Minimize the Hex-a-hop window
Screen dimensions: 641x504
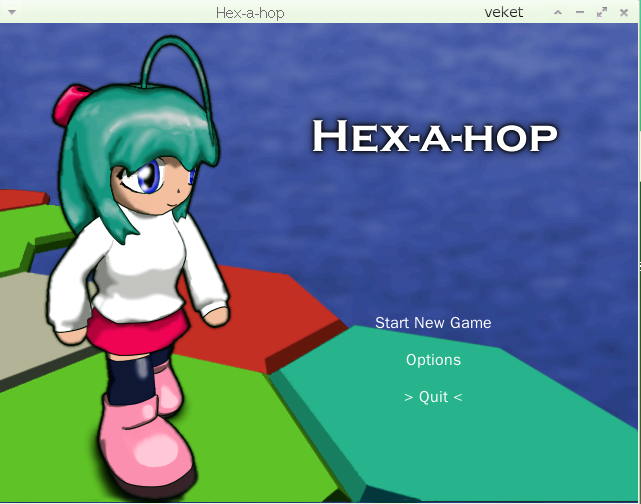point(580,13)
